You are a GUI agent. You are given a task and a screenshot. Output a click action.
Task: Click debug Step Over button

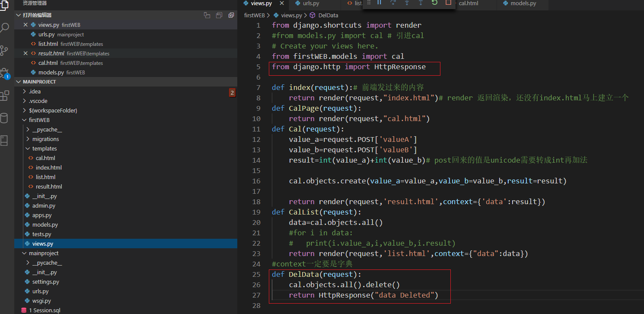tap(393, 3)
